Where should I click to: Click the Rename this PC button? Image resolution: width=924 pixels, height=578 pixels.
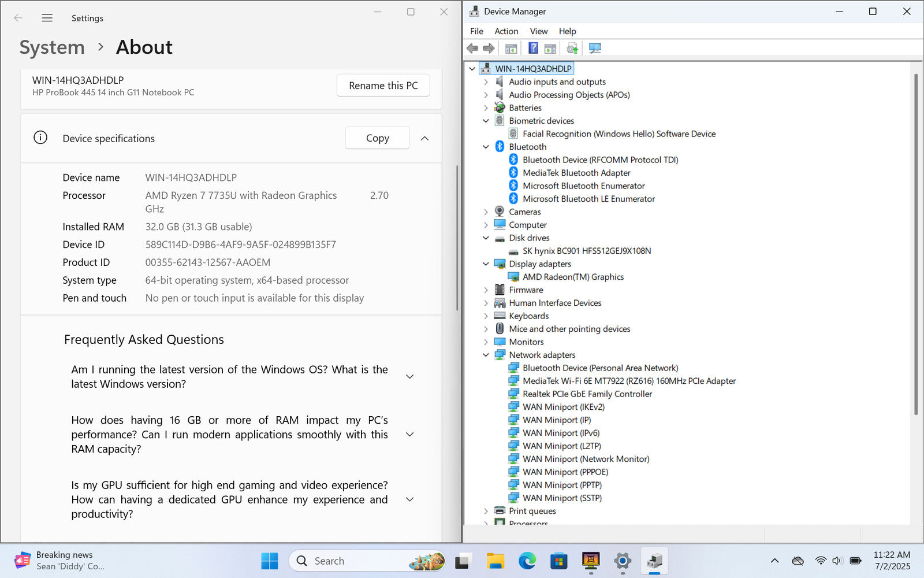(x=383, y=86)
